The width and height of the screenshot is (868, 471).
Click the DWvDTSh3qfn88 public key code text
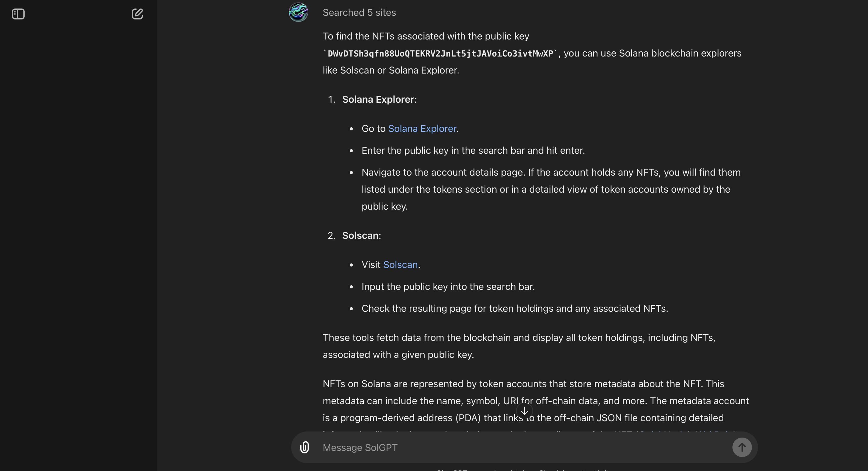[440, 53]
